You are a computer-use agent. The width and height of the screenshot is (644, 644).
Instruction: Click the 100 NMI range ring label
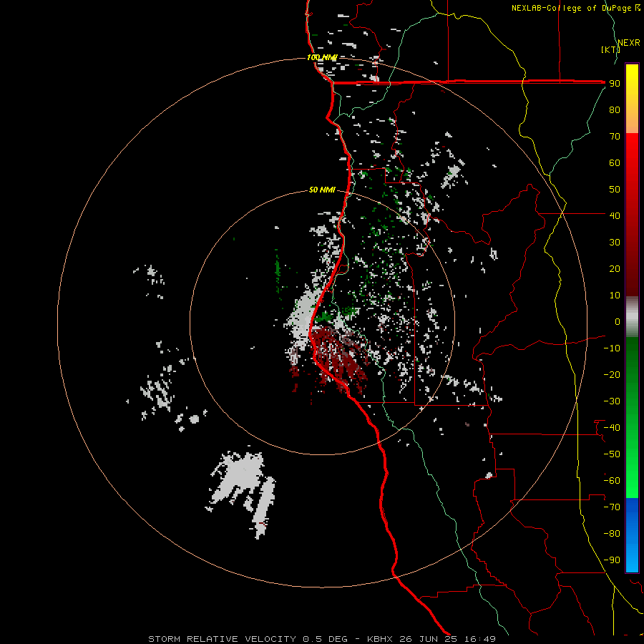coord(322,57)
